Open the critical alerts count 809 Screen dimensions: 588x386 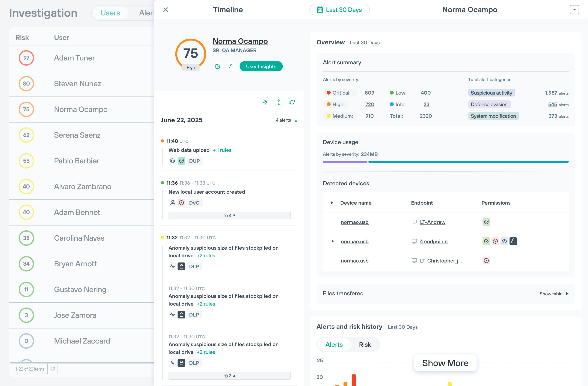click(x=369, y=93)
